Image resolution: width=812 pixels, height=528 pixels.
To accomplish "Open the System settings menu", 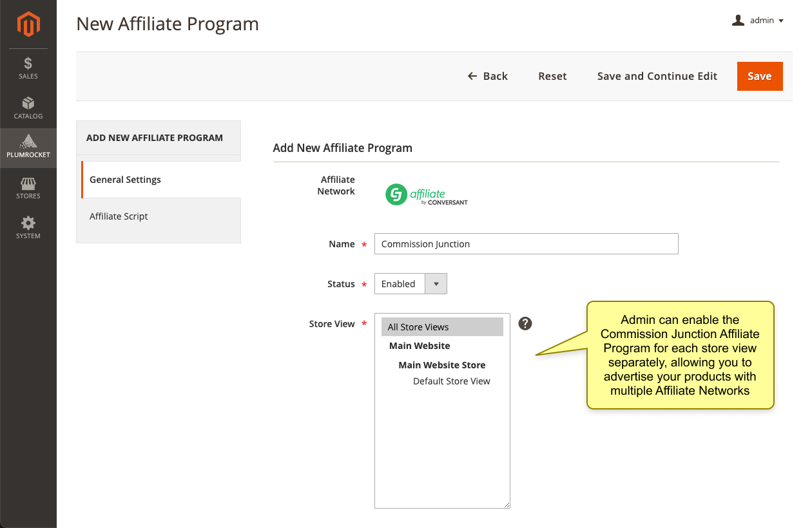I will point(28,228).
